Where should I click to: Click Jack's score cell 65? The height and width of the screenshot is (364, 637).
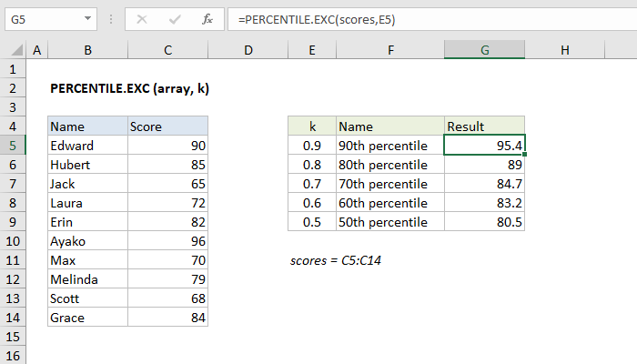tap(167, 184)
